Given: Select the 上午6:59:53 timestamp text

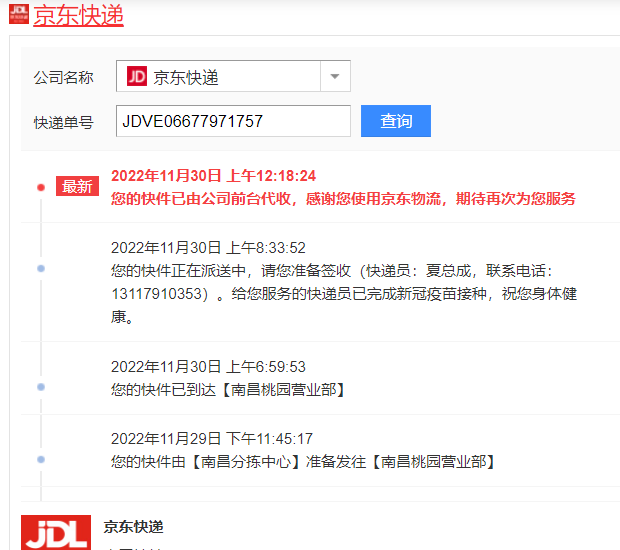Looking at the screenshot, I should [x=208, y=367].
